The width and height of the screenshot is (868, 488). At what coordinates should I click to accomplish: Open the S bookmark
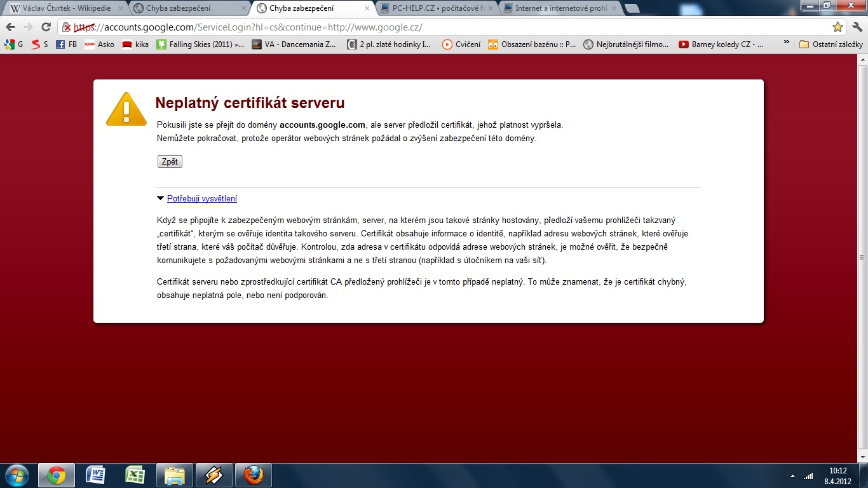[x=39, y=44]
